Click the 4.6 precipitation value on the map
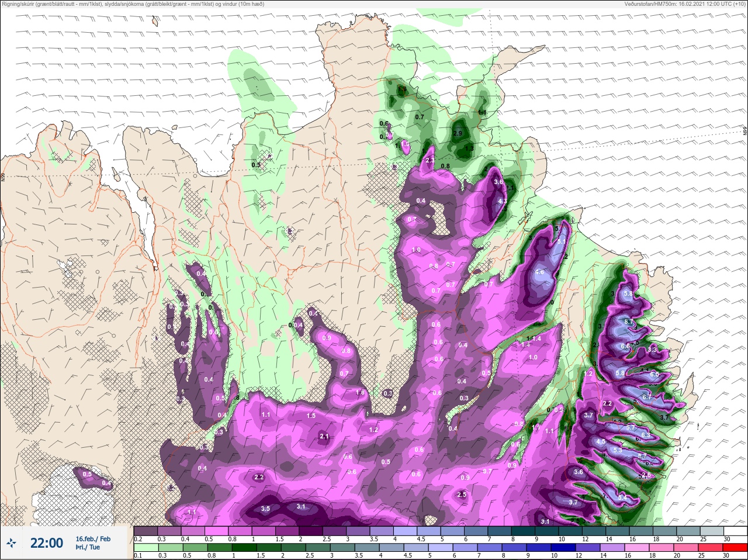This screenshot has height=560, width=748. [540, 272]
